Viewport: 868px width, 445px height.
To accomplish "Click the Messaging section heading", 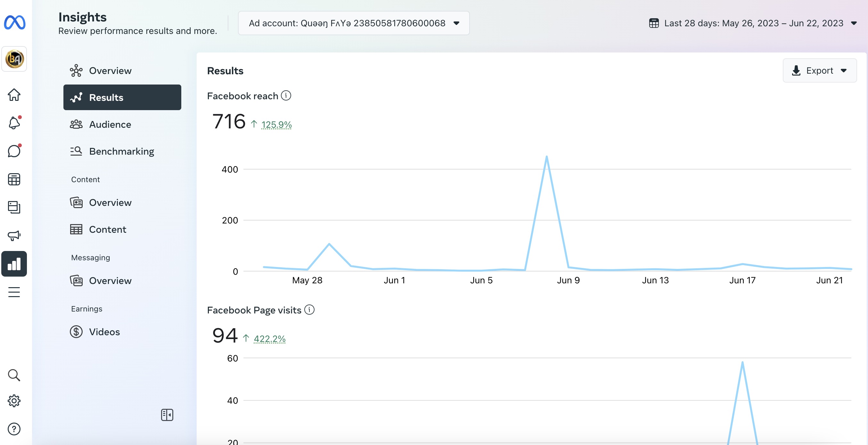I will coord(91,258).
